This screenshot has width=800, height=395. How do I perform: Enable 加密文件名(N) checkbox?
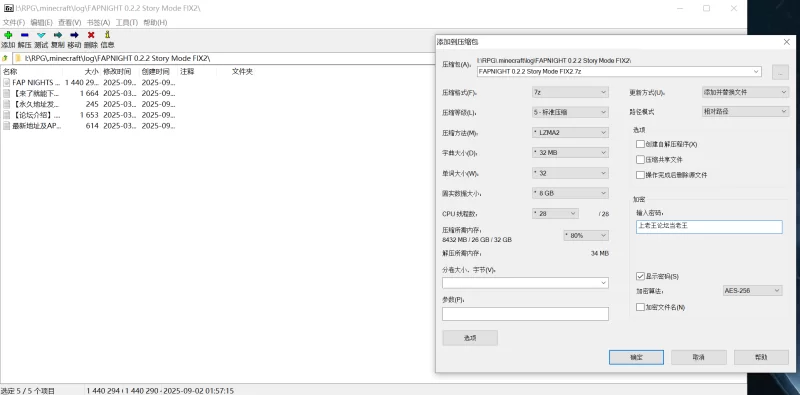(640, 307)
